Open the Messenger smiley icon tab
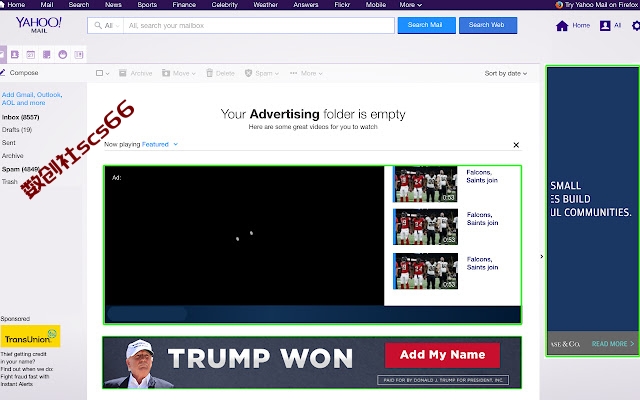 (x=62, y=54)
